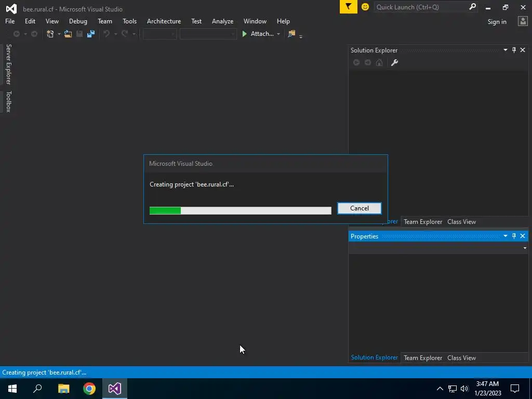Cancel the project creation dialog
This screenshot has width=532, height=399.
pyautogui.click(x=360, y=208)
